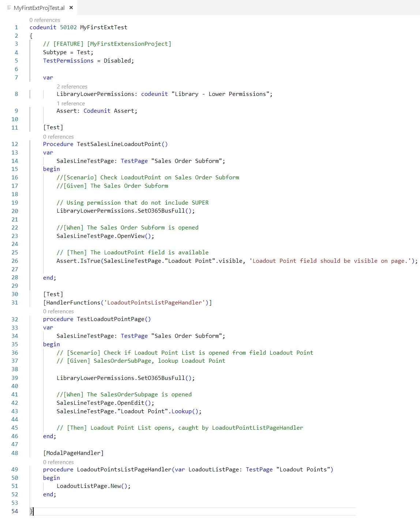420x519 pixels.
Task: Show references lens above TestSalesLineLoadoutPoint procedure
Action: (58, 137)
